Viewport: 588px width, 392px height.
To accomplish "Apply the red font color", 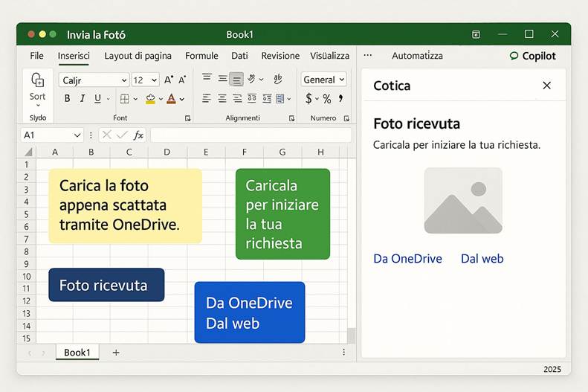I will [172, 99].
